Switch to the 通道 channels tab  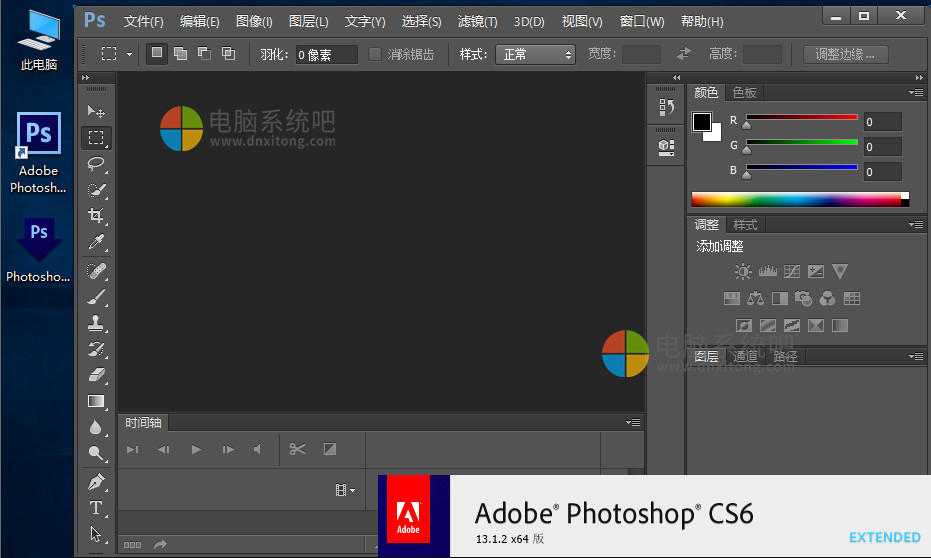(745, 356)
